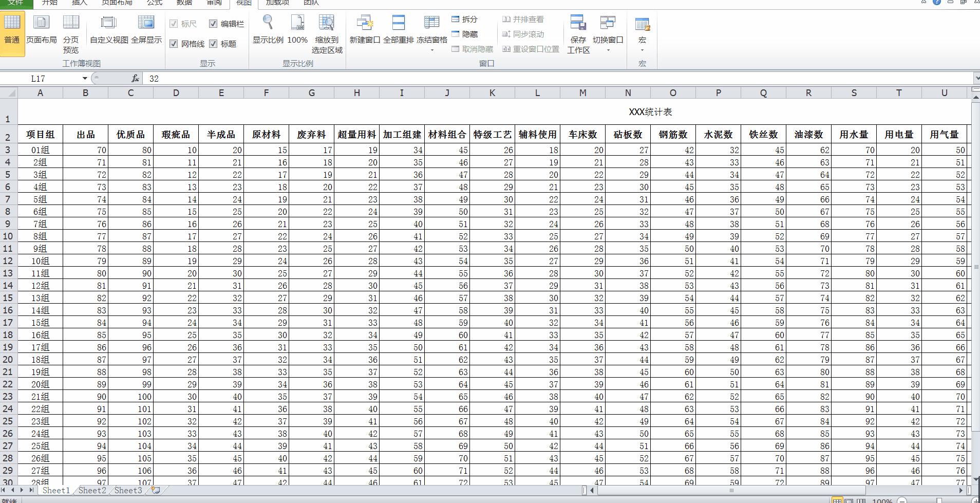Switch to the Sheet2 tab

tap(92, 490)
